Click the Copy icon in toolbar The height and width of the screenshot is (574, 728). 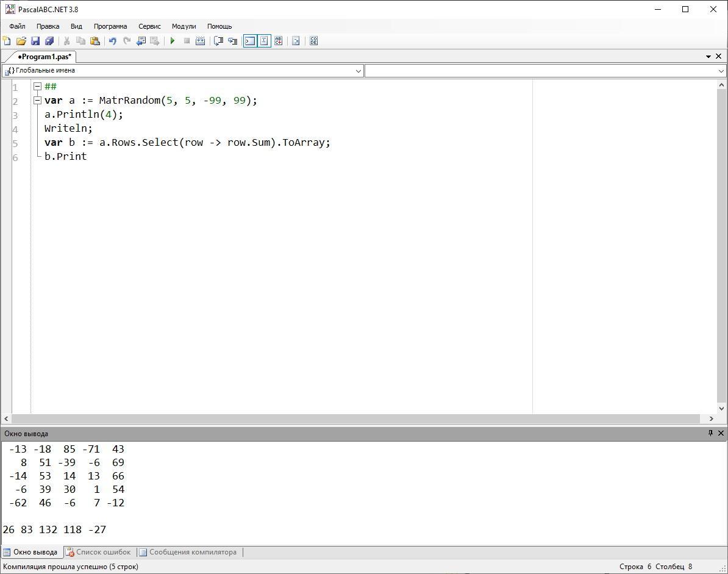click(x=80, y=41)
